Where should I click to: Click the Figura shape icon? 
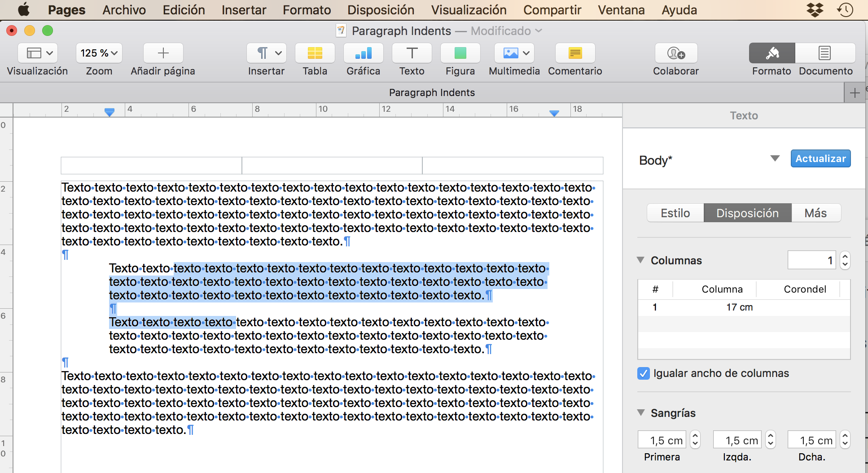pyautogui.click(x=460, y=53)
